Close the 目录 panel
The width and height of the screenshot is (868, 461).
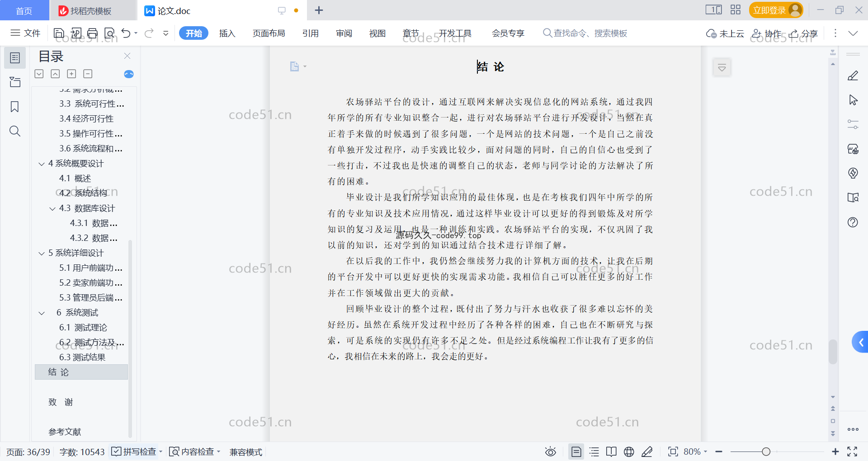[x=127, y=56]
